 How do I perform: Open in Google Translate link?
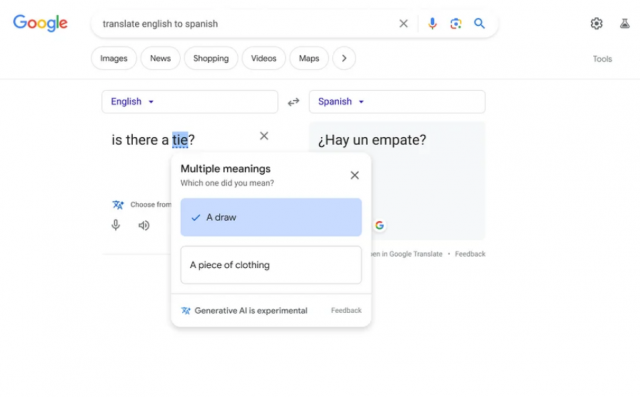point(407,254)
